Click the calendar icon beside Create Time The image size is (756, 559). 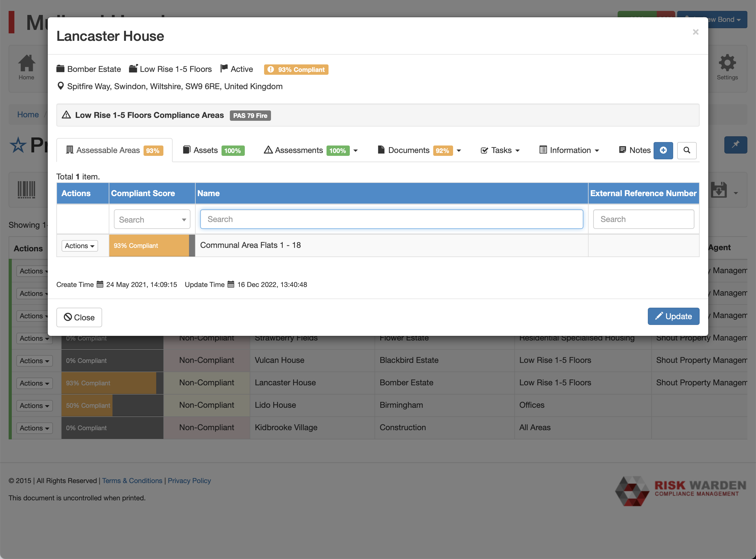coord(100,284)
